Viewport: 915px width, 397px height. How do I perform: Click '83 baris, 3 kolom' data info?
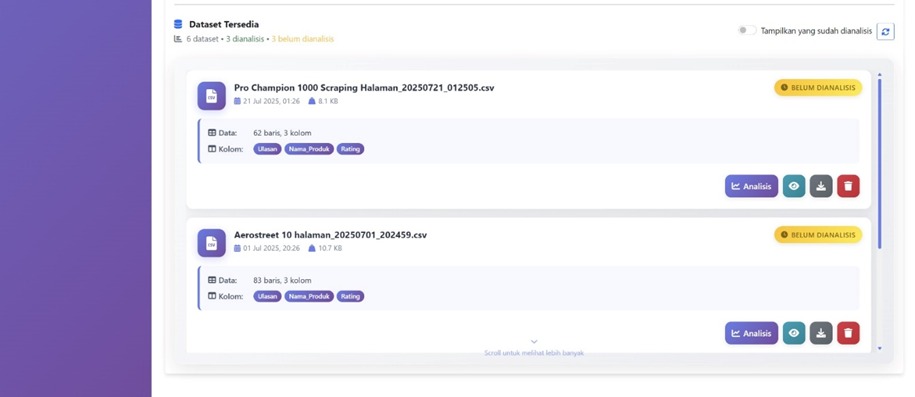click(x=282, y=280)
